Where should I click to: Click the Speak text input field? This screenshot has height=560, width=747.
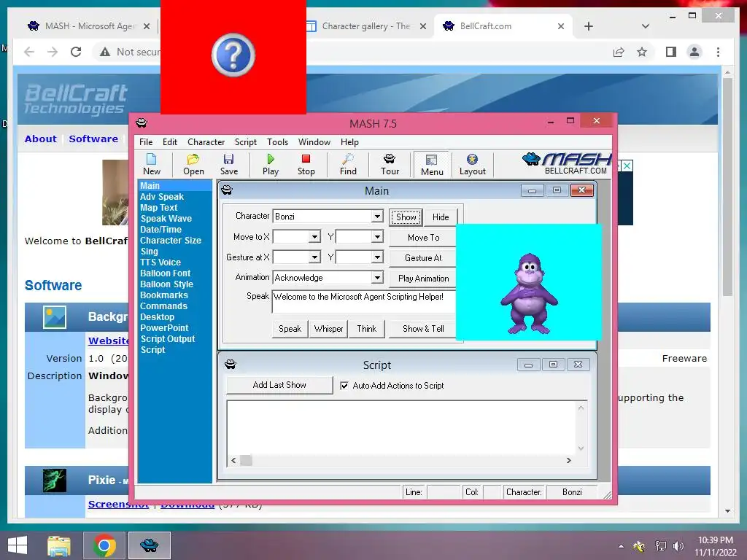point(364,301)
